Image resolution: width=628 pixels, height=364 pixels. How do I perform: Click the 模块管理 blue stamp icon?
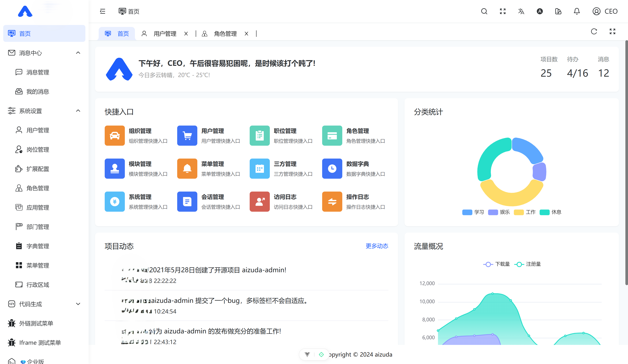(115, 169)
